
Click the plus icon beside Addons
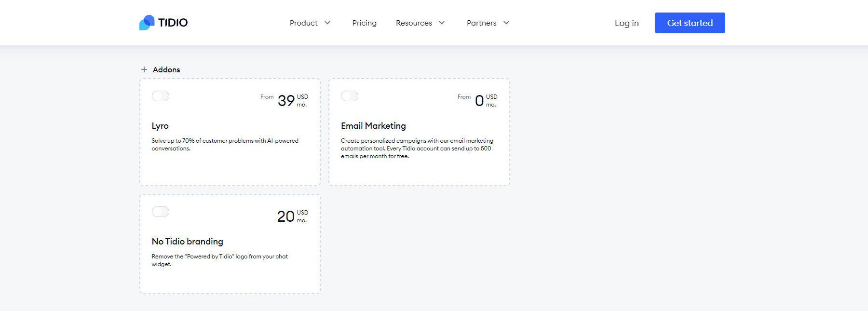144,69
